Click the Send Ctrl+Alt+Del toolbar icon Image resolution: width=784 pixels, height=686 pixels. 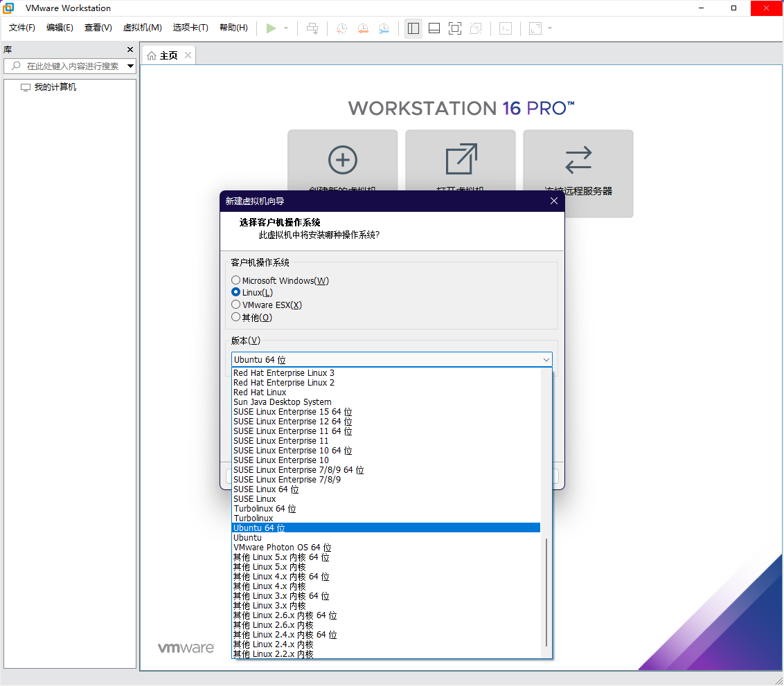312,28
